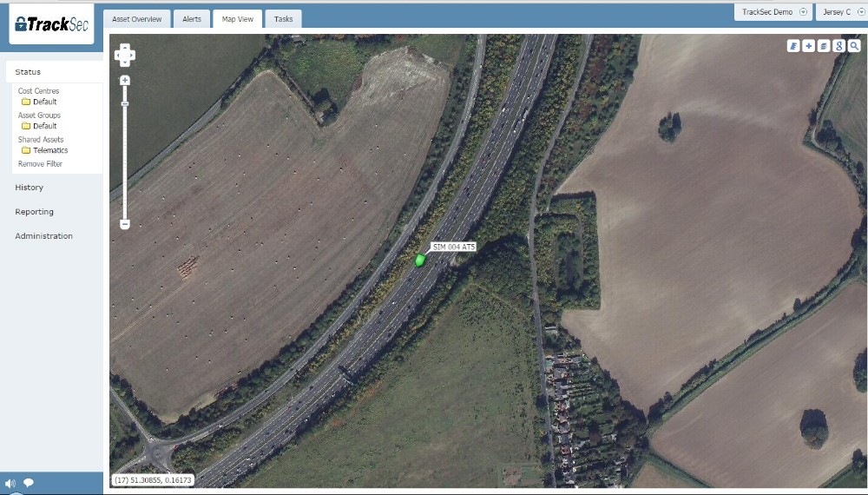Pan the map left with the pan control

coord(118,56)
